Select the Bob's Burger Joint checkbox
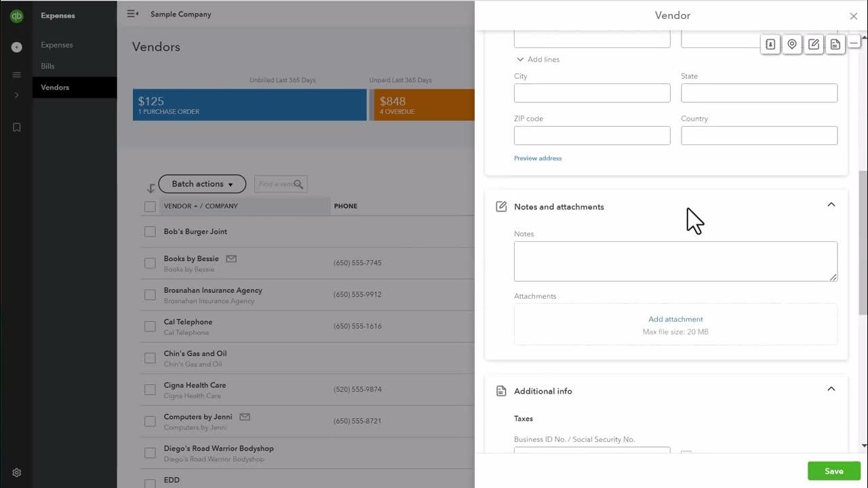The height and width of the screenshot is (488, 868). 150,232
